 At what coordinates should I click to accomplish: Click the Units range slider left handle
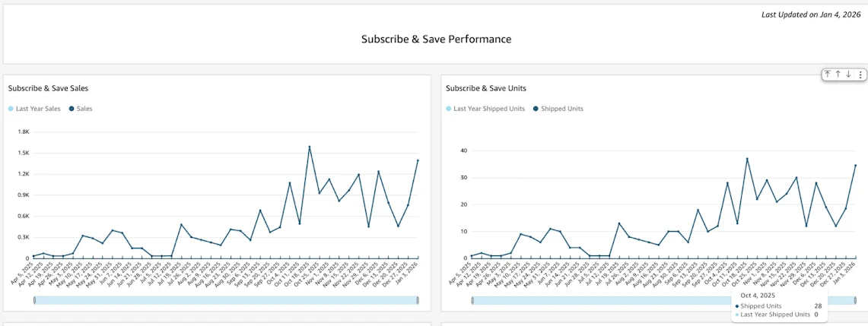472,300
